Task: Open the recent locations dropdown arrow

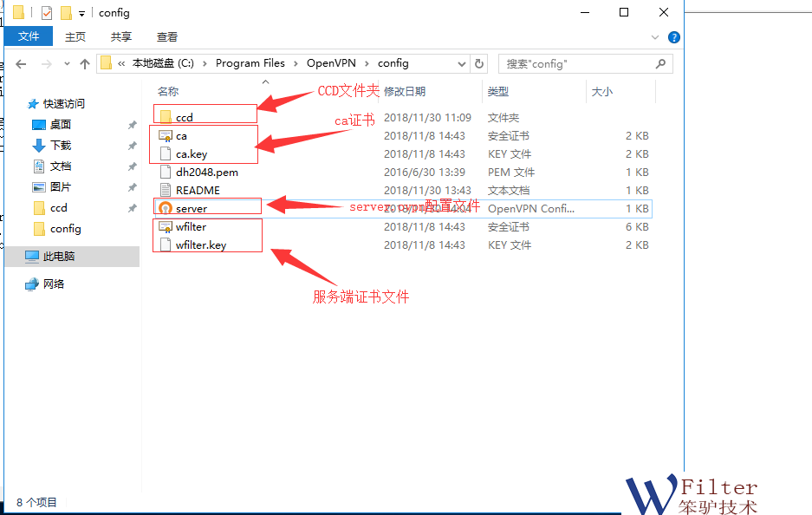Action: pyautogui.click(x=67, y=63)
